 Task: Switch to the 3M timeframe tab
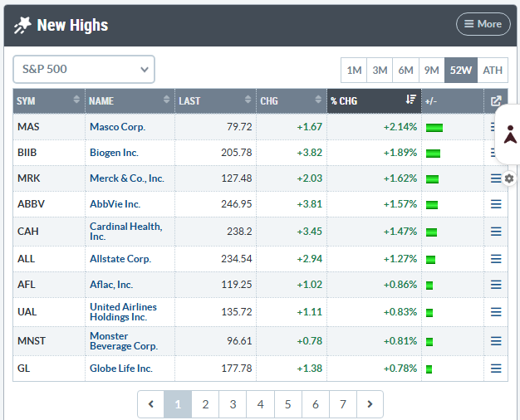pos(380,71)
